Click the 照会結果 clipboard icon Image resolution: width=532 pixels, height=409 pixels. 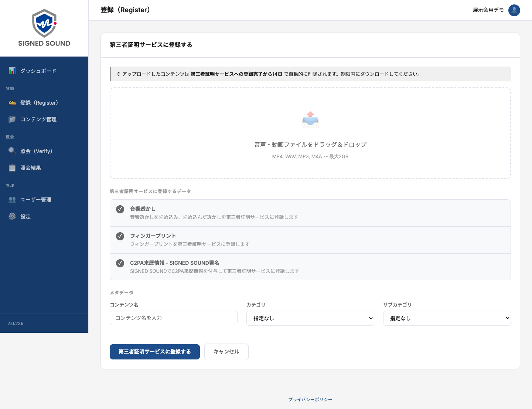coord(12,168)
